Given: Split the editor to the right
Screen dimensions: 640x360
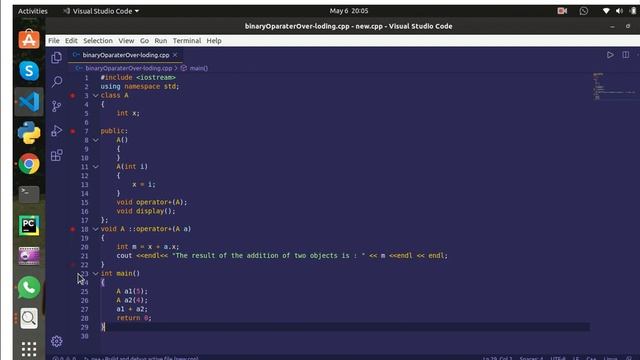Looking at the screenshot, I should tap(625, 55).
